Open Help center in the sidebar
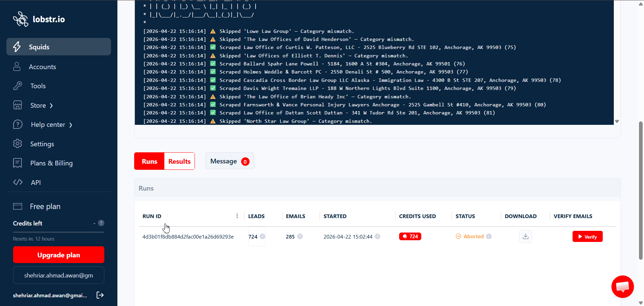The width and height of the screenshot is (644, 306). 48,124
